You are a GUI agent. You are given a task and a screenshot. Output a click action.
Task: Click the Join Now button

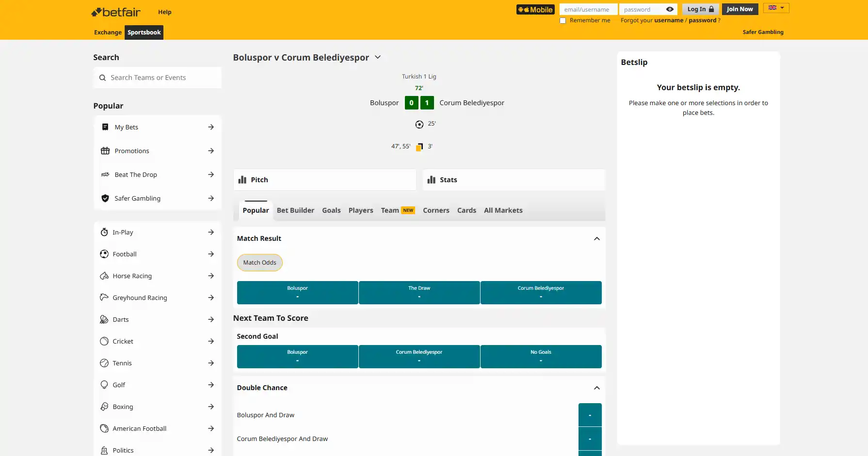coord(740,9)
